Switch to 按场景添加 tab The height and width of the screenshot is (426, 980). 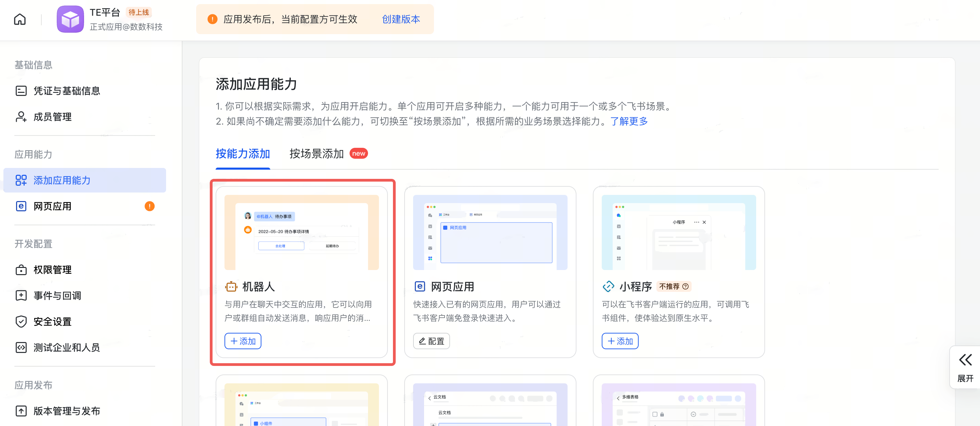click(x=316, y=154)
